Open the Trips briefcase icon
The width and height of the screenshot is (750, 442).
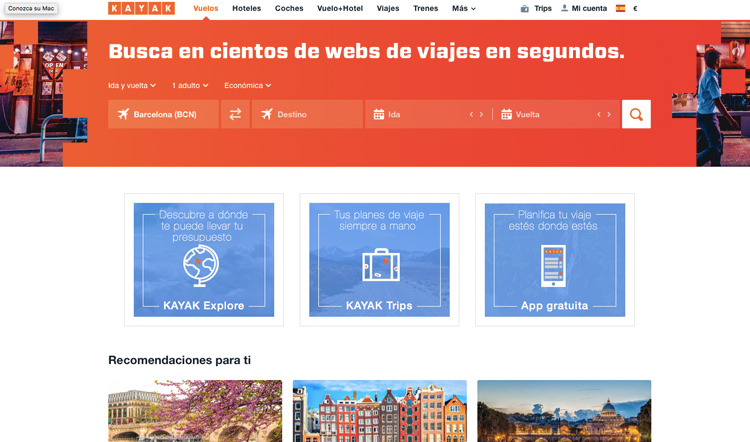525,8
